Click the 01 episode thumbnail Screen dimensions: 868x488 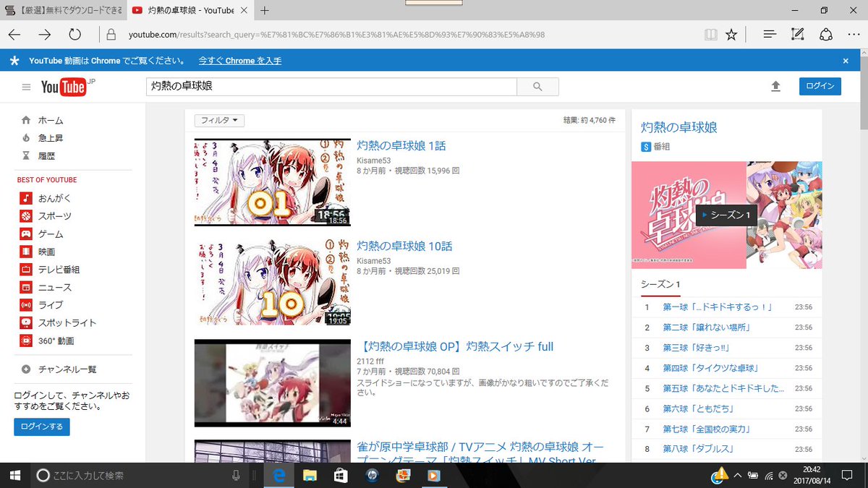click(272, 182)
